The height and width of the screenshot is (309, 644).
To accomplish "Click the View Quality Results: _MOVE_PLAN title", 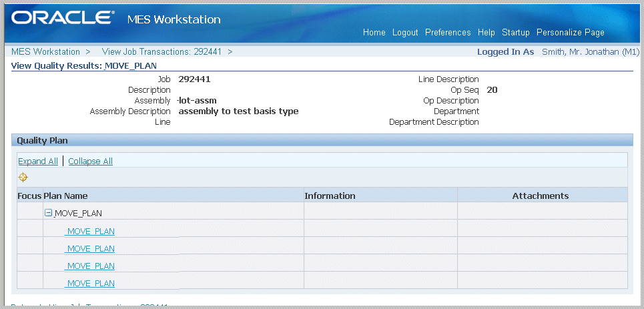I will pos(84,66).
